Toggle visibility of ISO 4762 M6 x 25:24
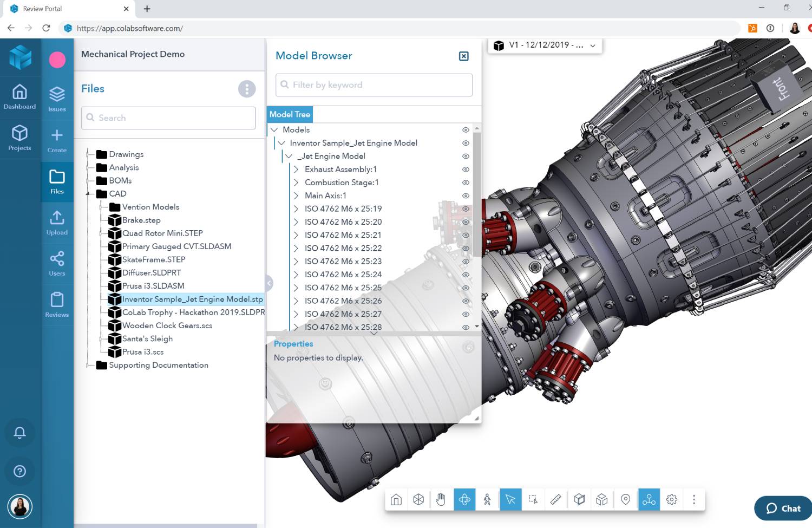Viewport: 812px width, 528px height. tap(466, 275)
